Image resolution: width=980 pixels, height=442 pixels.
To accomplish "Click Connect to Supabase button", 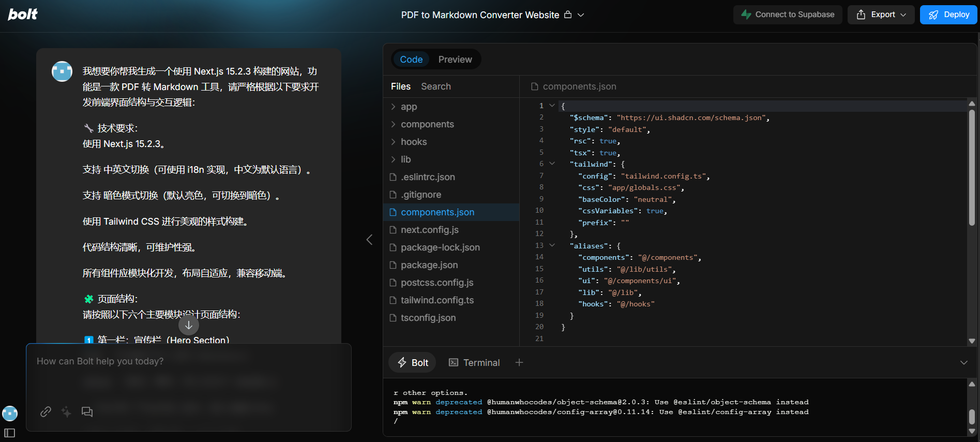I will pyautogui.click(x=788, y=14).
